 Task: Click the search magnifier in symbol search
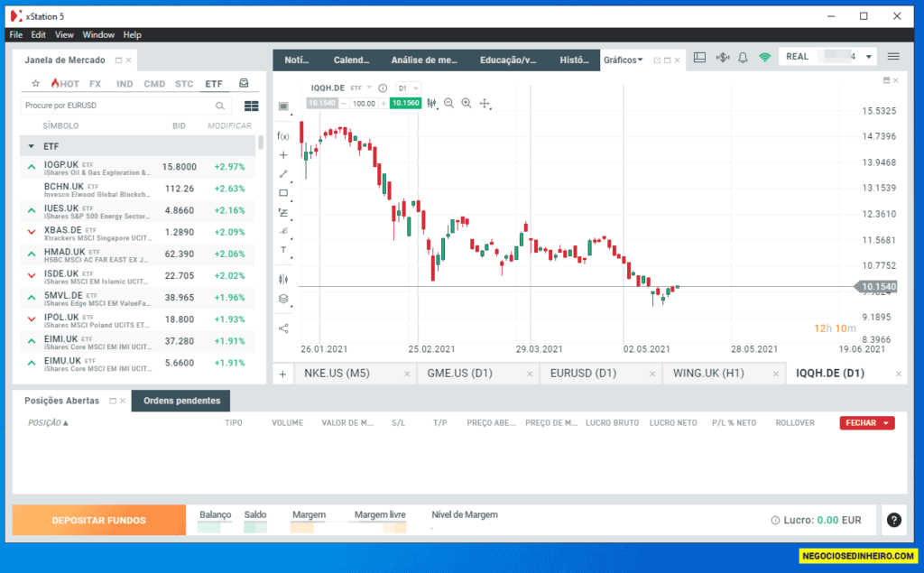click(220, 106)
